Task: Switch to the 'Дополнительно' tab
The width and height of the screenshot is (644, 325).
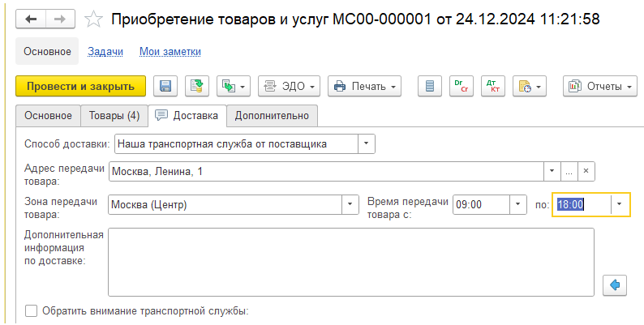Action: [272, 116]
